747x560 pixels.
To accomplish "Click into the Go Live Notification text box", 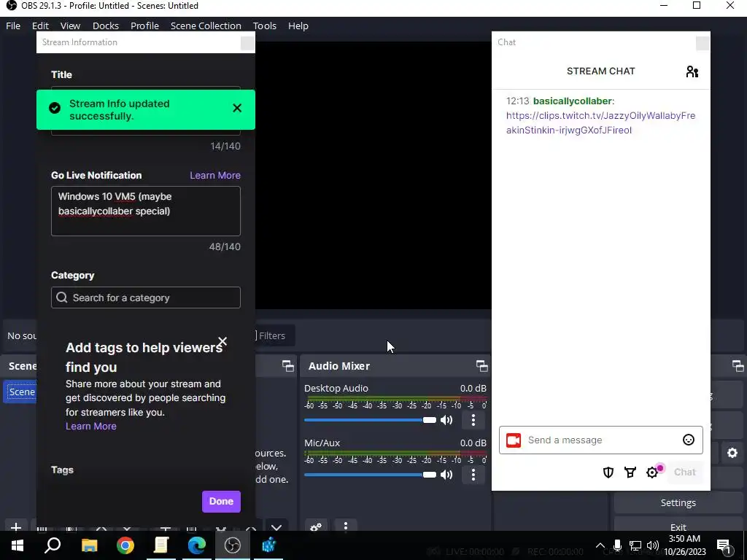I will point(146,211).
